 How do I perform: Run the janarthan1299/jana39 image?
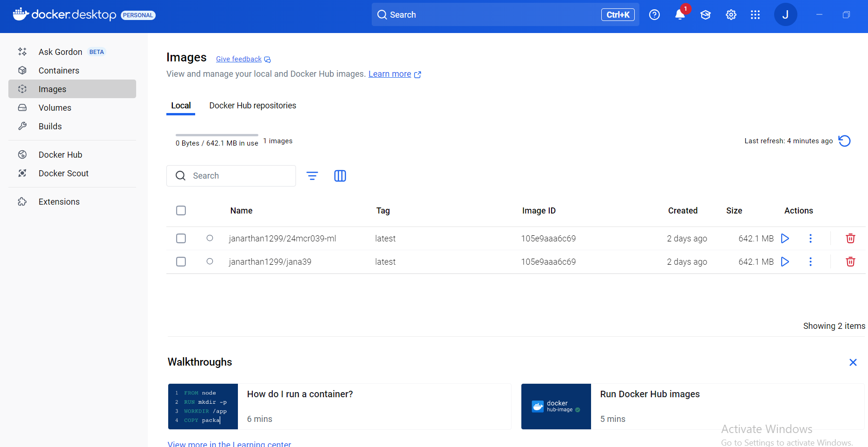click(x=785, y=262)
